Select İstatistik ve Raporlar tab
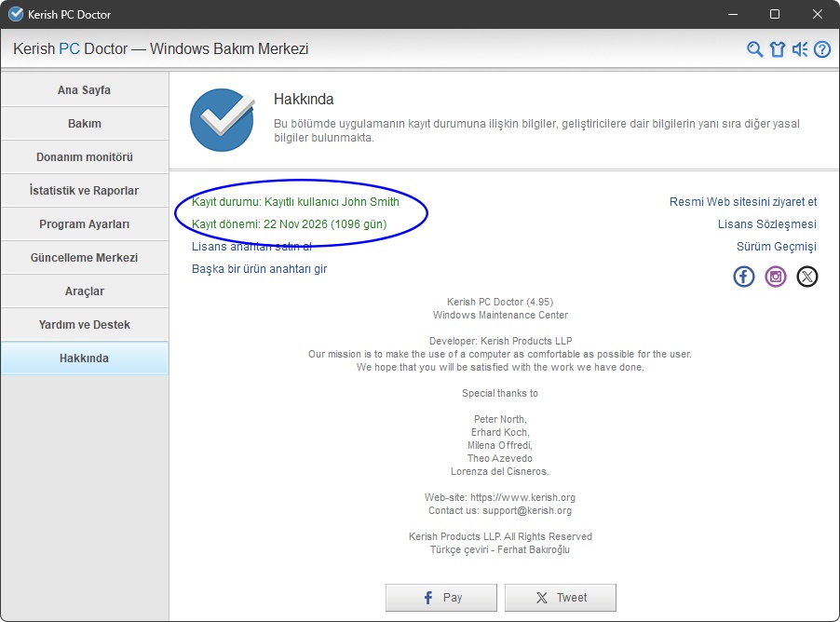840x622 pixels. coord(85,191)
